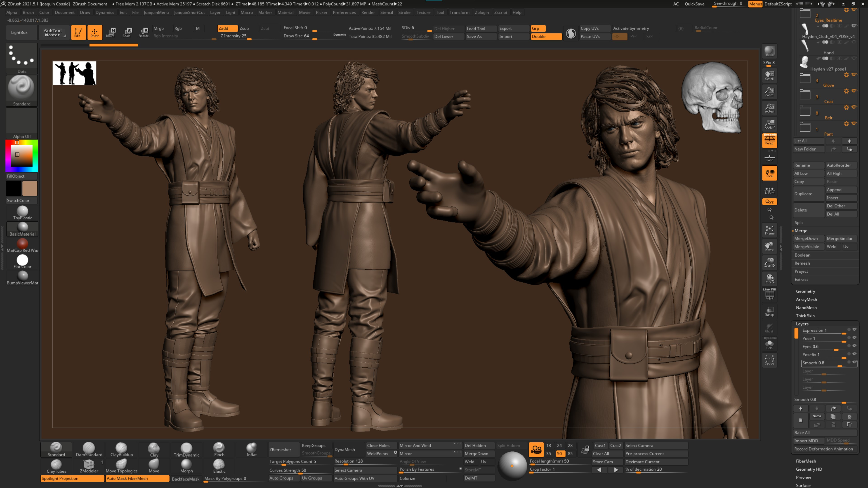868x488 pixels.
Task: Click the BPR render icon
Action: pos(769,51)
